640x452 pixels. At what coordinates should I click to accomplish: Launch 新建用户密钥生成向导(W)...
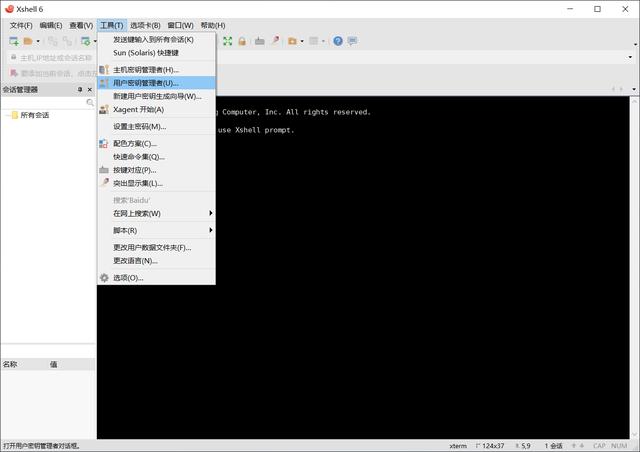point(156,96)
